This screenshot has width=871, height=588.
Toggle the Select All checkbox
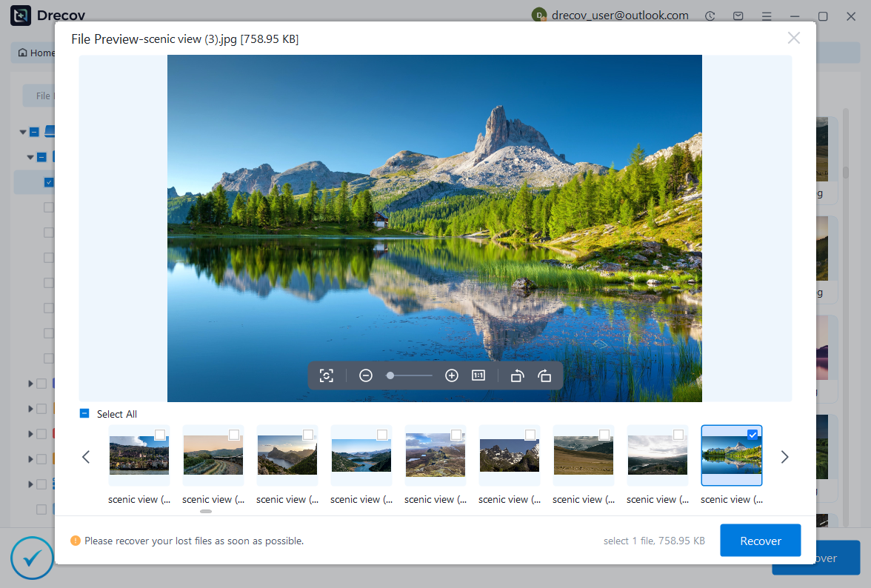pyautogui.click(x=84, y=414)
